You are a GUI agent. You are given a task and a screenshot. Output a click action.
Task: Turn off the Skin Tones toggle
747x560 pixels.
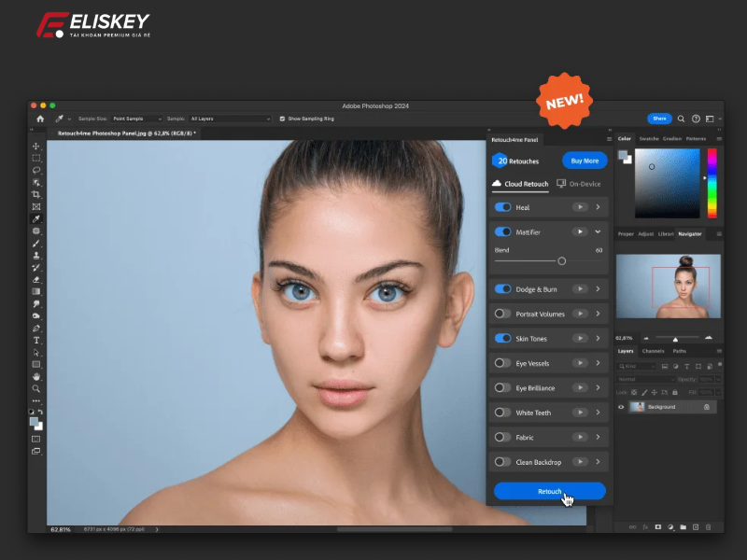[x=502, y=339]
